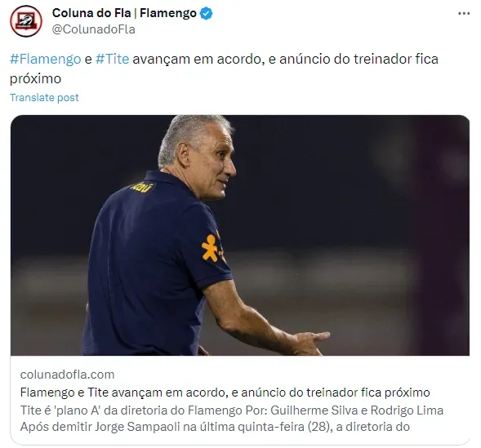Click the yellow sponsor text on the collar

[x=142, y=187]
